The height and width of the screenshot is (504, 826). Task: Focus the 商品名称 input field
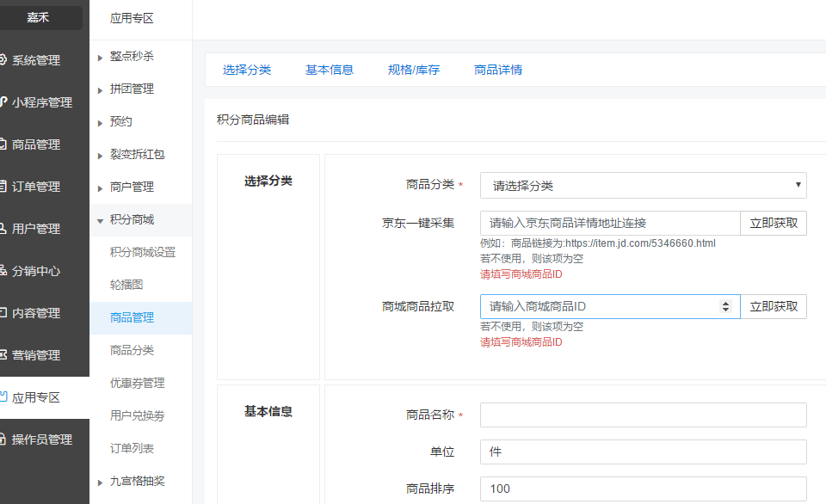coord(644,415)
